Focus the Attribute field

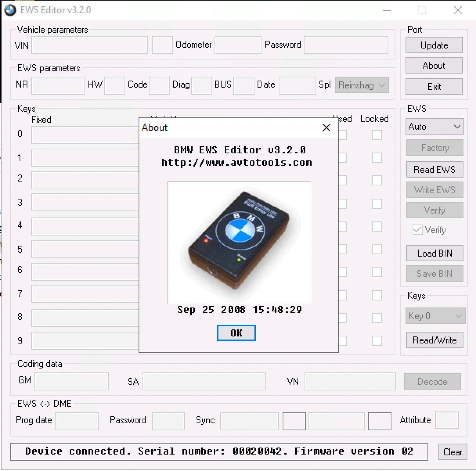[x=447, y=420]
